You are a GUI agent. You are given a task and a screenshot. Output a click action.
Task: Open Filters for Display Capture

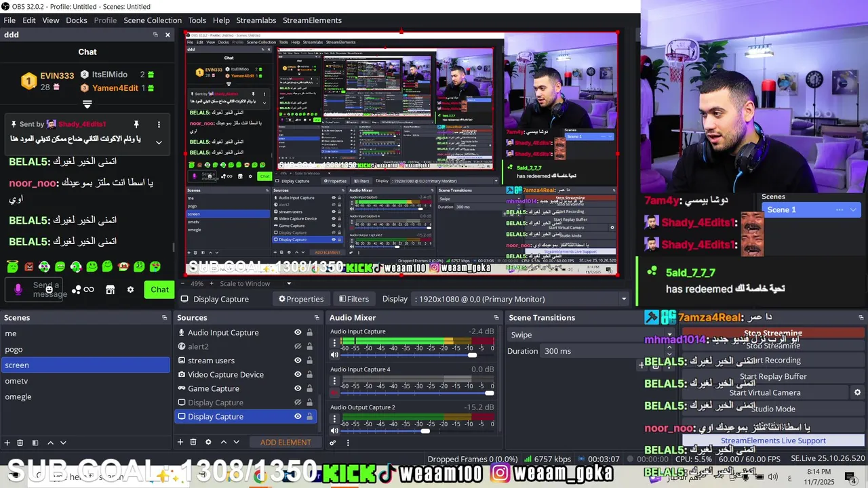coord(354,299)
